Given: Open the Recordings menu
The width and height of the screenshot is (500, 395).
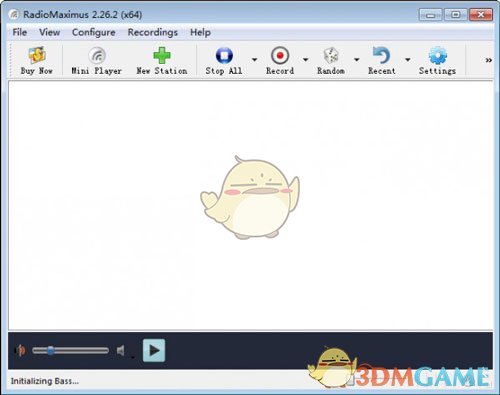Looking at the screenshot, I should coord(153,32).
